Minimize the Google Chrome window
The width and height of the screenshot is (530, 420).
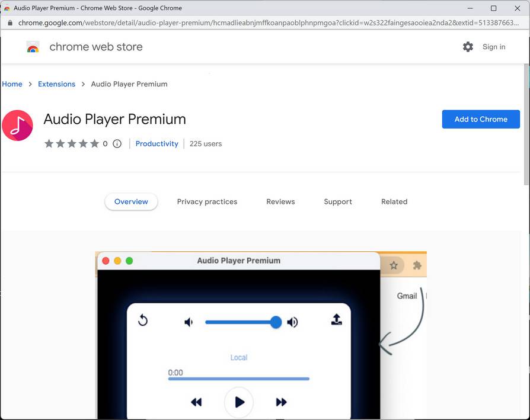[470, 8]
